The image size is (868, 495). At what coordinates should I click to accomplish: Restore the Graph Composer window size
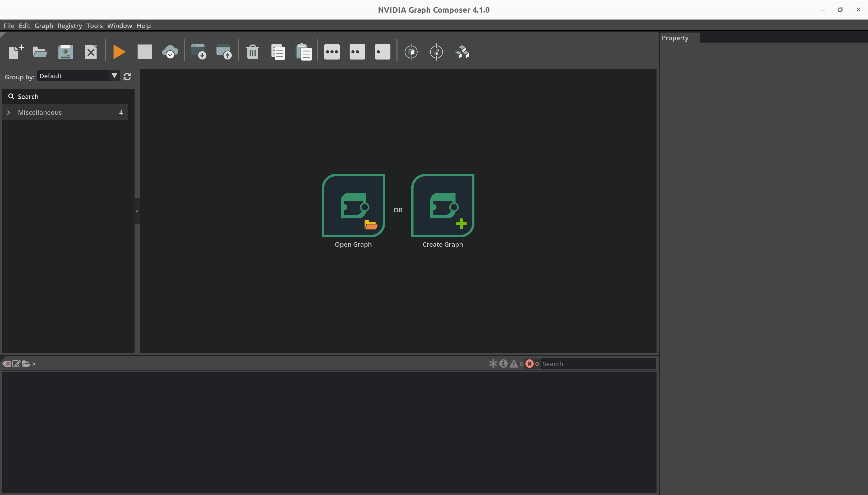click(x=840, y=10)
